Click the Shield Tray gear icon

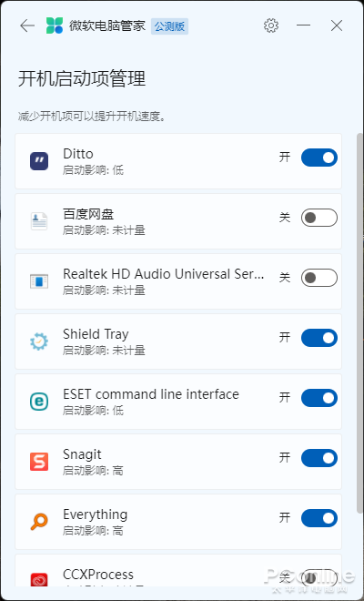tap(39, 341)
